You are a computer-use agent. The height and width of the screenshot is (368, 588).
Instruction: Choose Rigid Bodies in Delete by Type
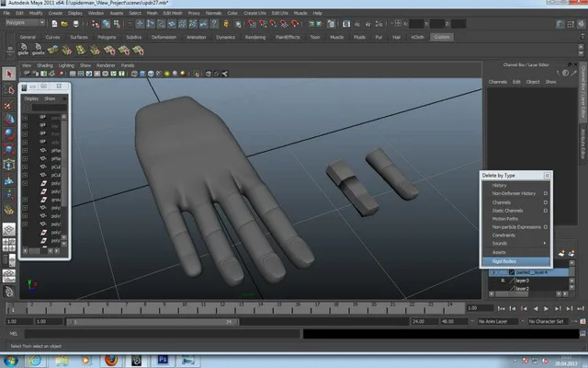point(516,261)
